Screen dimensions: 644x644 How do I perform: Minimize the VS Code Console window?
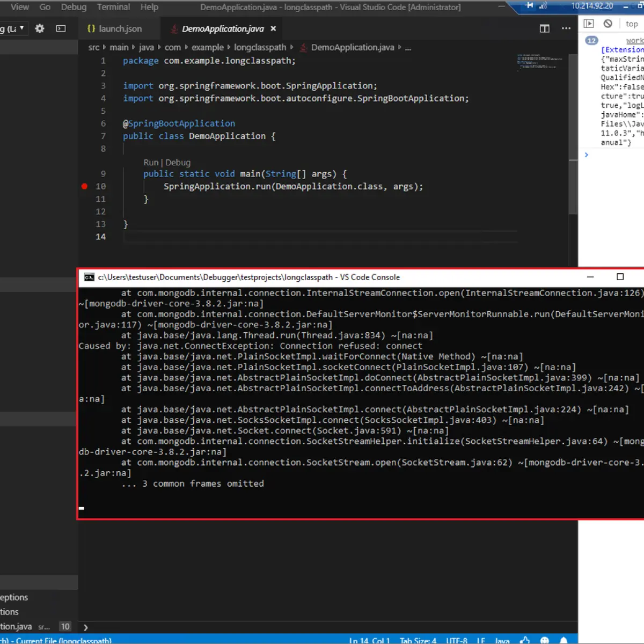click(590, 277)
